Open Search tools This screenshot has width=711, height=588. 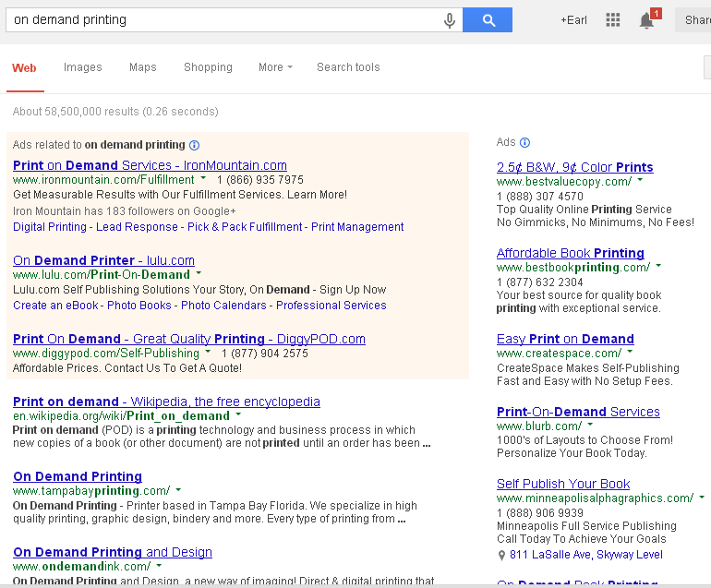348,67
